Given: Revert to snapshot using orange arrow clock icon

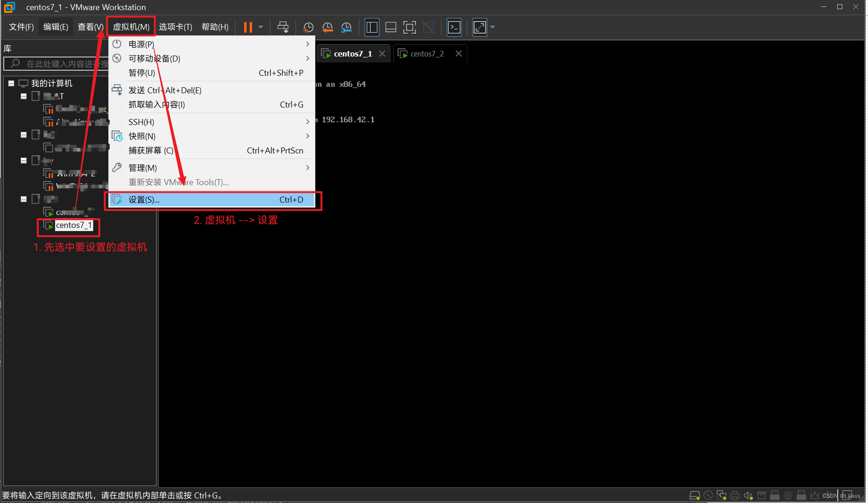Looking at the screenshot, I should 327,28.
